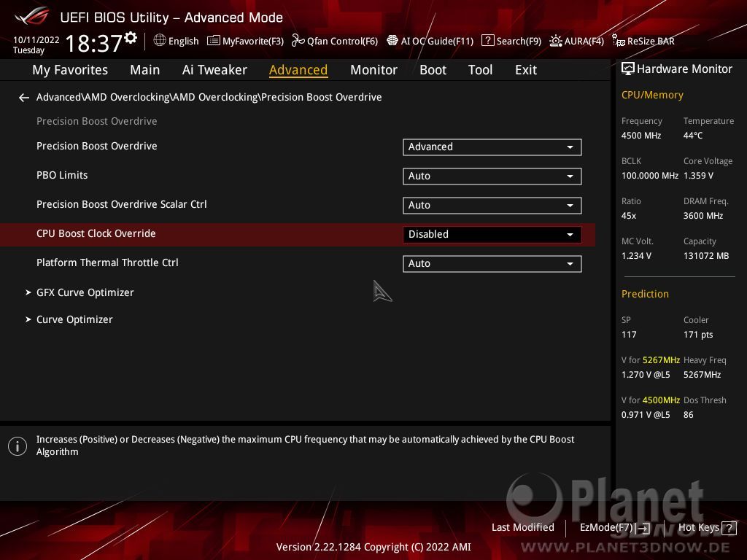Image resolution: width=747 pixels, height=560 pixels.
Task: Switch to My Favorites tab
Action: coord(70,70)
